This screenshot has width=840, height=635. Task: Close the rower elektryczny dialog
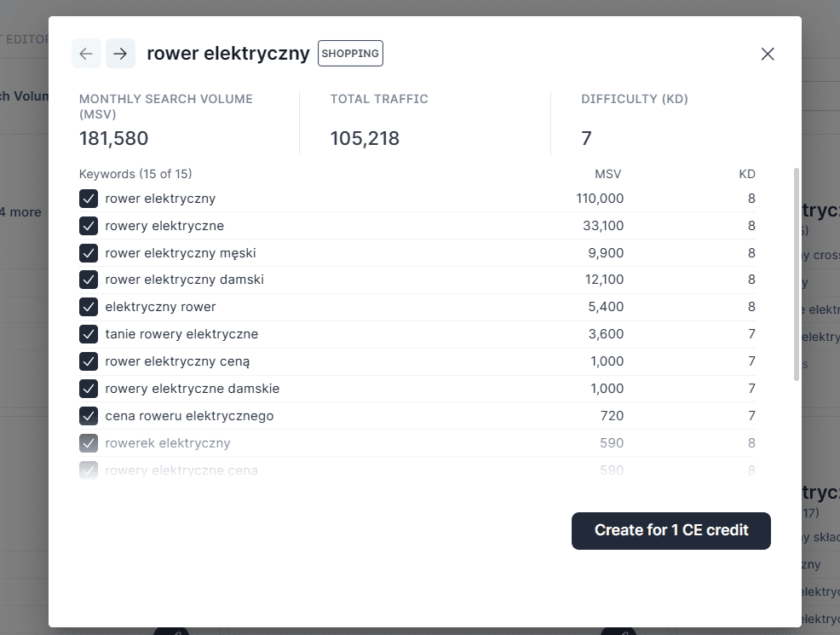(767, 54)
